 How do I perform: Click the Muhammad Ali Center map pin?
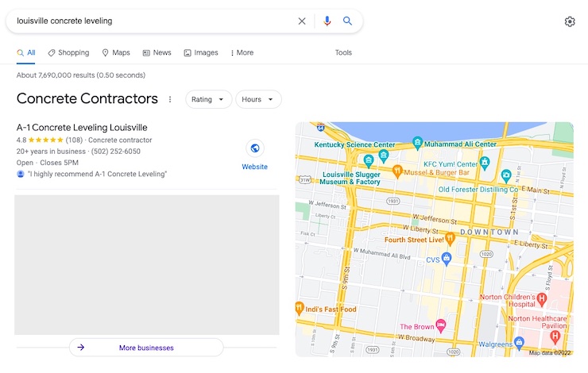tap(418, 143)
